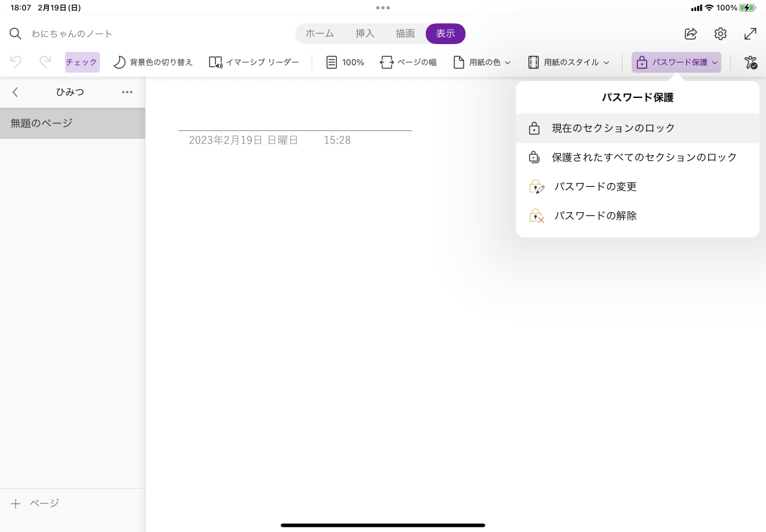The width and height of the screenshot is (766, 532).
Task: Choose 保護されたすべてのセクションのロック
Action: pyautogui.click(x=637, y=157)
